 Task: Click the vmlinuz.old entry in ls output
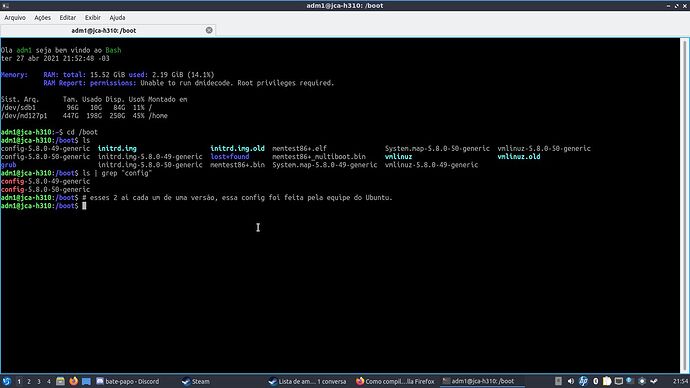click(x=519, y=157)
